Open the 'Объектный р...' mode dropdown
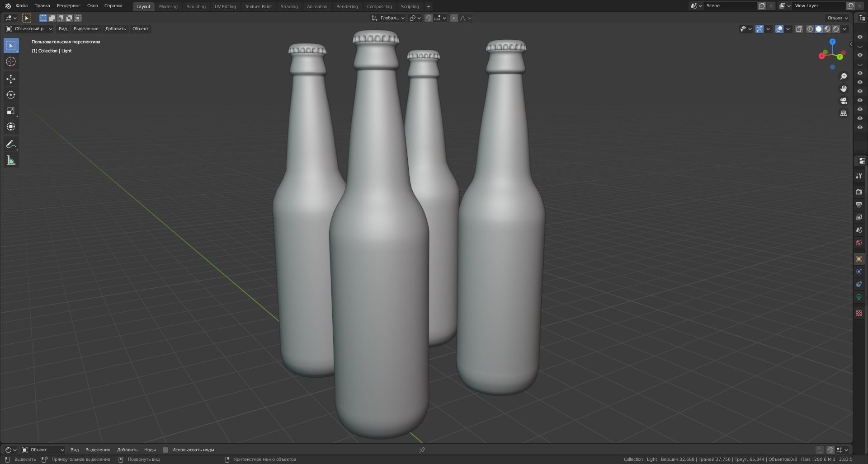This screenshot has height=464, width=868. pos(29,29)
